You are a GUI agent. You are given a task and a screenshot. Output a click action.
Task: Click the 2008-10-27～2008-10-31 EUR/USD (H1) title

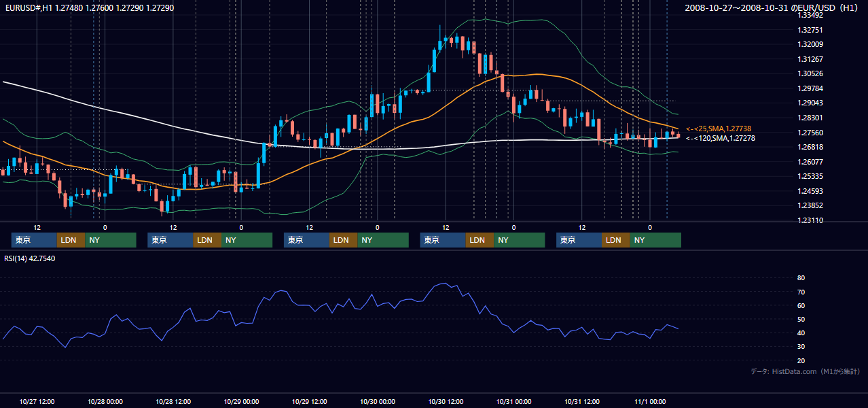[772, 8]
